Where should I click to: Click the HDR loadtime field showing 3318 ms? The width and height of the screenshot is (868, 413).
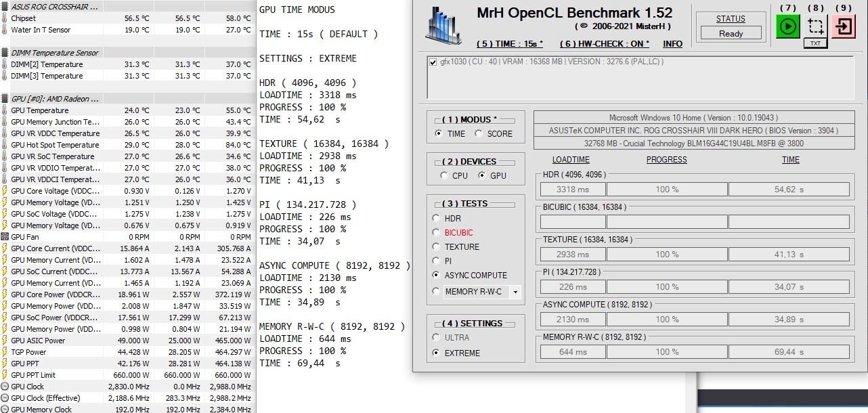click(573, 190)
